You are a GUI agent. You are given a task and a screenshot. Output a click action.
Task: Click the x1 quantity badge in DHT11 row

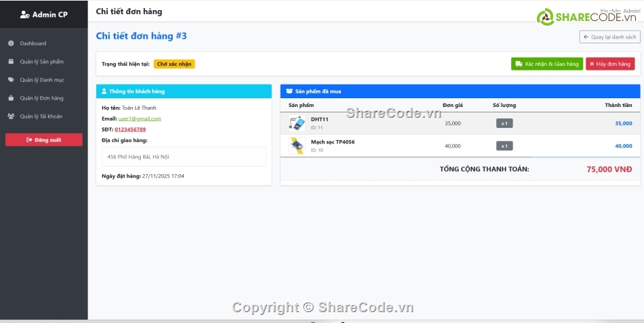(504, 123)
